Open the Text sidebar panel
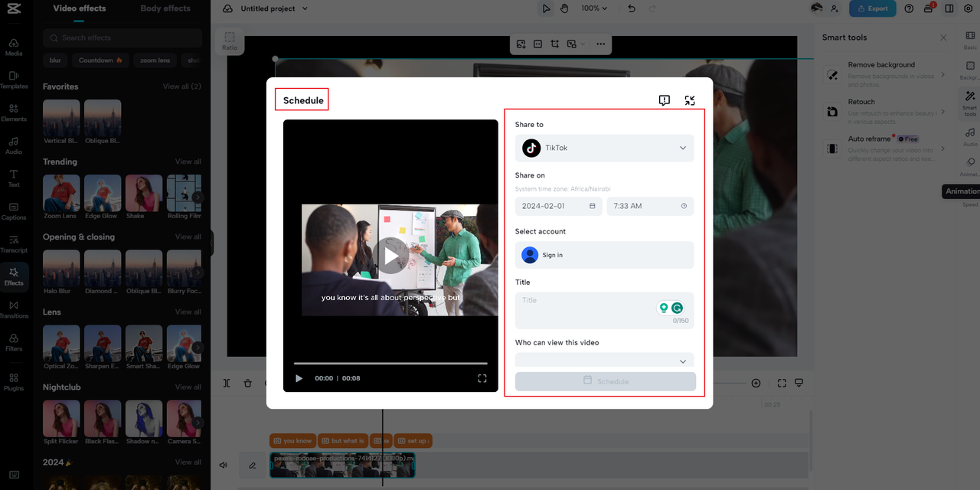The width and height of the screenshot is (980, 490). pyautogui.click(x=14, y=178)
